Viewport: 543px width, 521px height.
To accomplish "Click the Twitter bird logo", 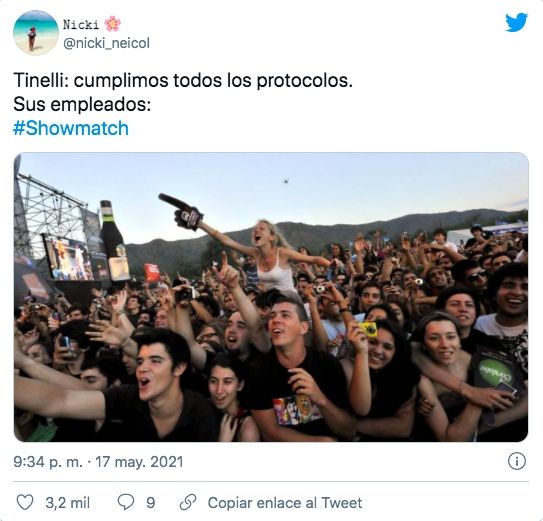I will coord(516,23).
